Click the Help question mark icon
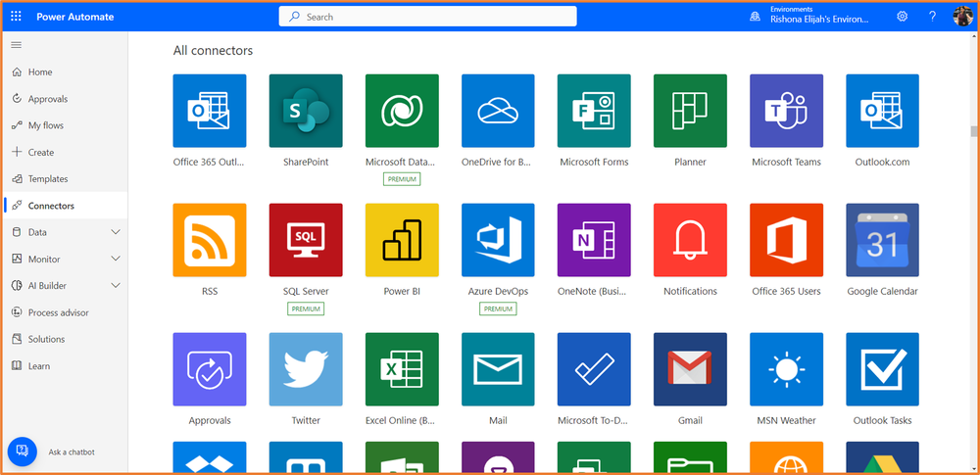This screenshot has height=475, width=980. point(933,17)
